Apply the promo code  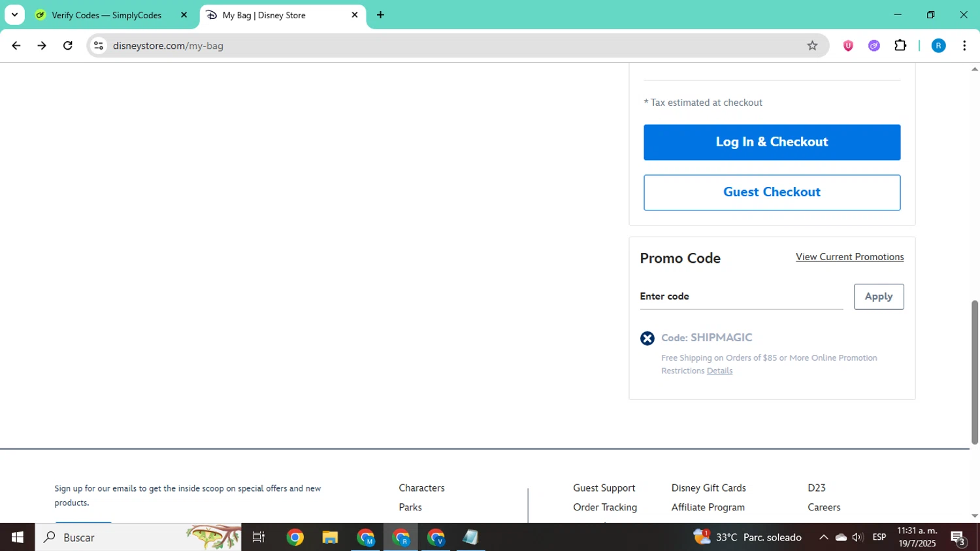[879, 297]
